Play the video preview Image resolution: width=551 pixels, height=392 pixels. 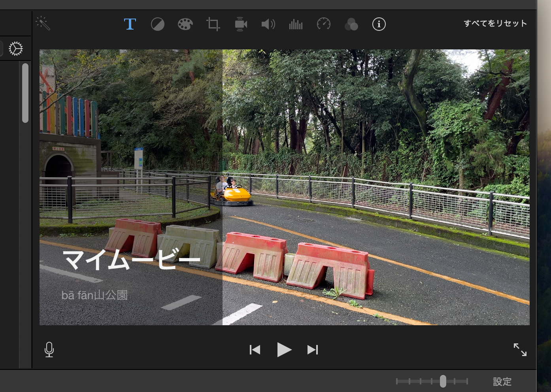point(284,350)
